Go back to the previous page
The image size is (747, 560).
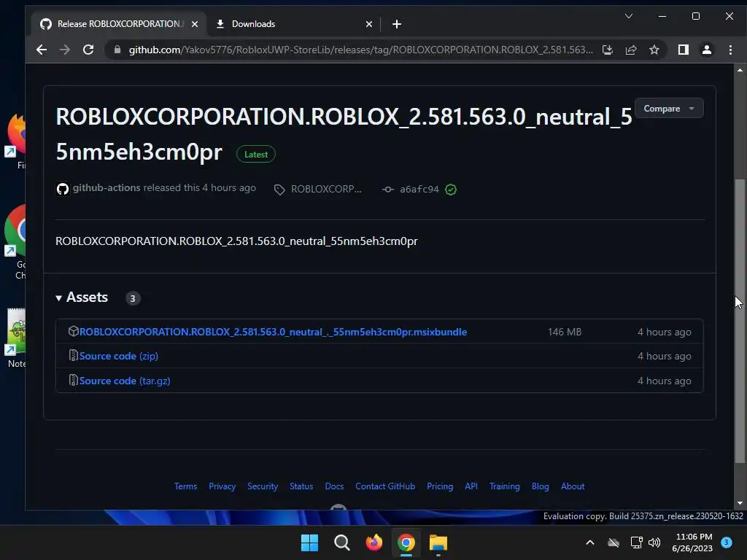(x=42, y=50)
